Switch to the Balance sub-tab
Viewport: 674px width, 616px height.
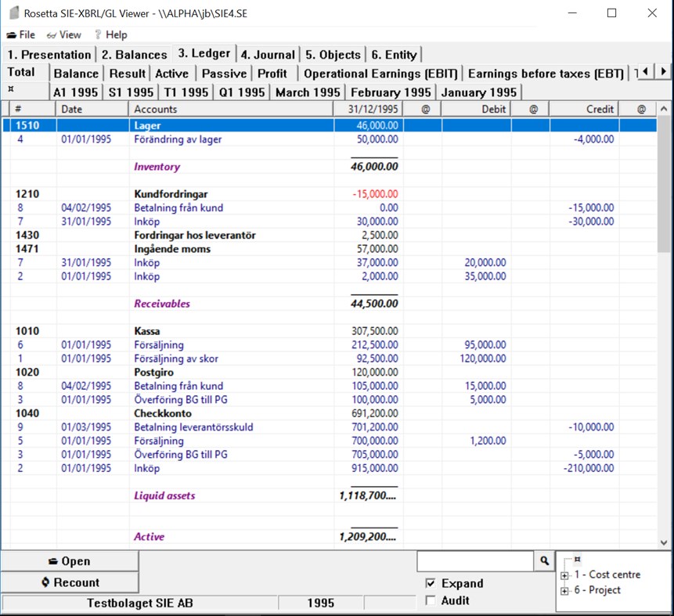[75, 72]
